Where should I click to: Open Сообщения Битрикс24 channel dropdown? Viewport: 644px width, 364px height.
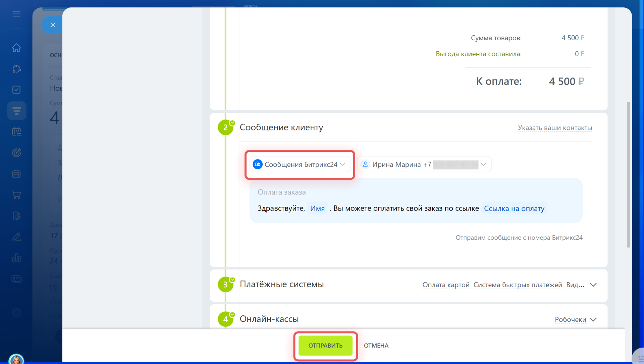point(300,165)
